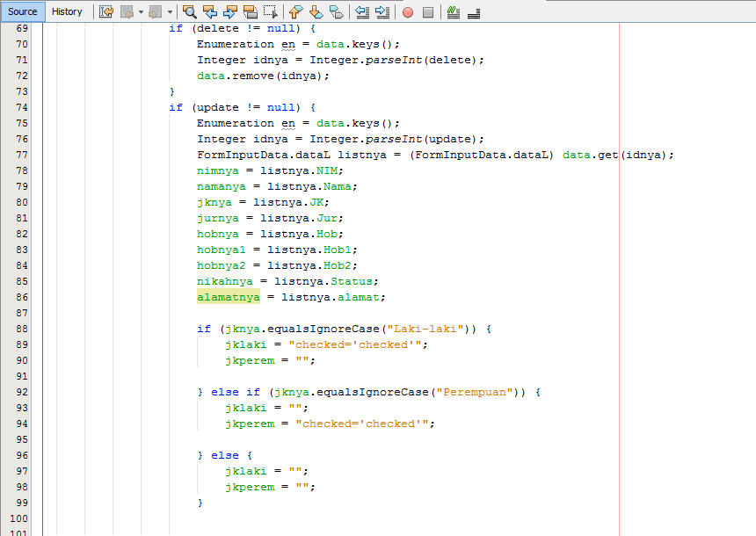The image size is (756, 536).
Task: Toggle highlight search occurrences
Action: (250, 11)
